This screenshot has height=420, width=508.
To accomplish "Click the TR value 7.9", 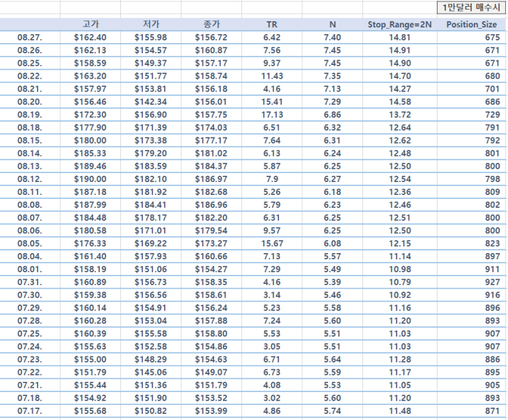I will [x=272, y=179].
